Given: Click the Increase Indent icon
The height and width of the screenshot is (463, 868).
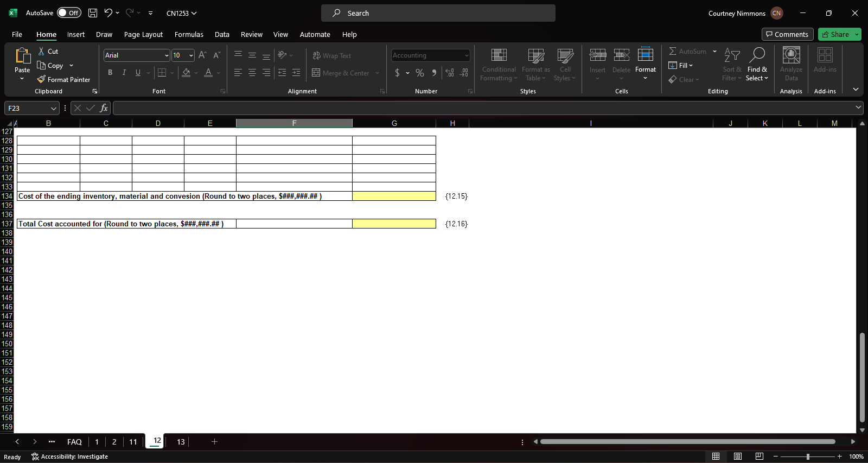Looking at the screenshot, I should (296, 73).
